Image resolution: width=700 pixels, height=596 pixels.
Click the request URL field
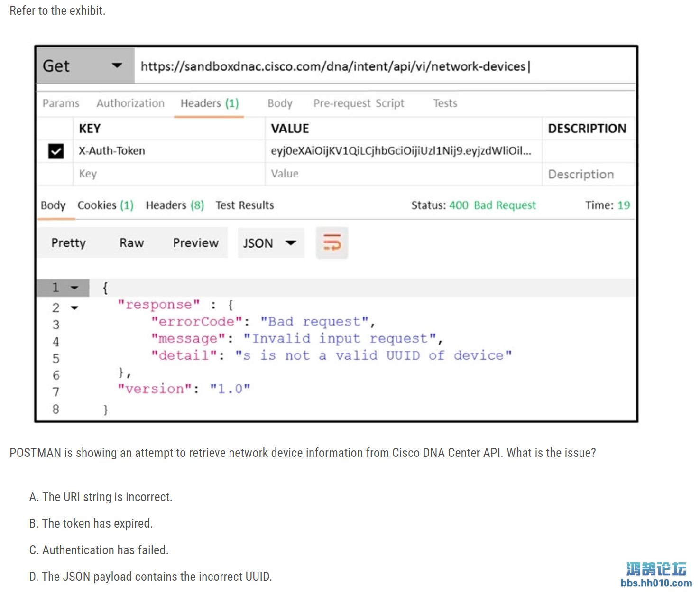385,66
